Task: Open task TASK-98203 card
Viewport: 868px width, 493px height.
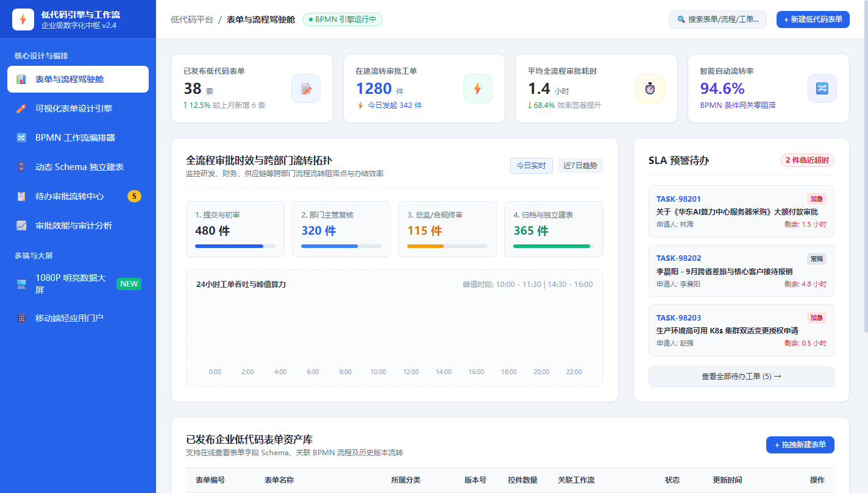Action: pyautogui.click(x=741, y=330)
